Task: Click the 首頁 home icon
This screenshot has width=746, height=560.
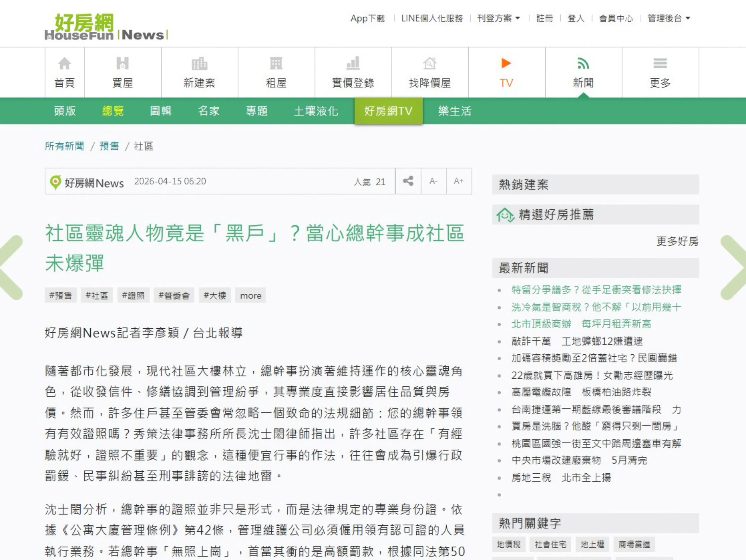Action: pos(64,63)
